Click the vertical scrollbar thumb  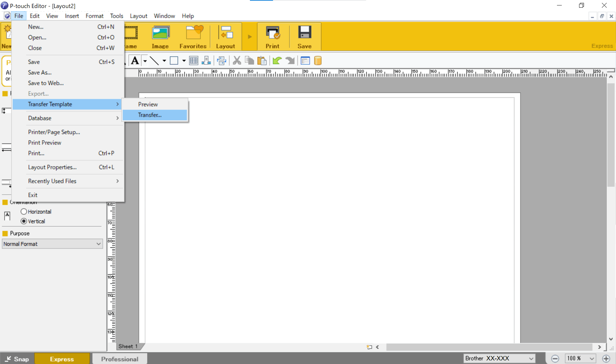[611, 135]
